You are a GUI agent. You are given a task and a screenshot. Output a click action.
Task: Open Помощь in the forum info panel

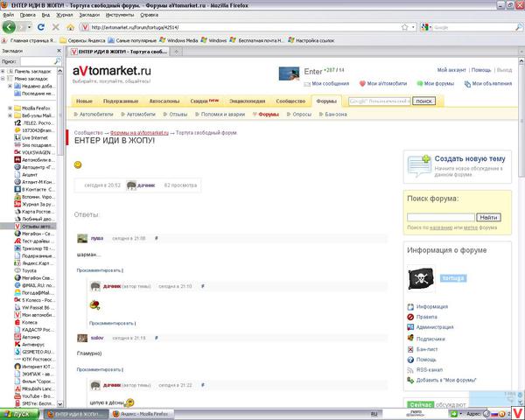(x=422, y=360)
